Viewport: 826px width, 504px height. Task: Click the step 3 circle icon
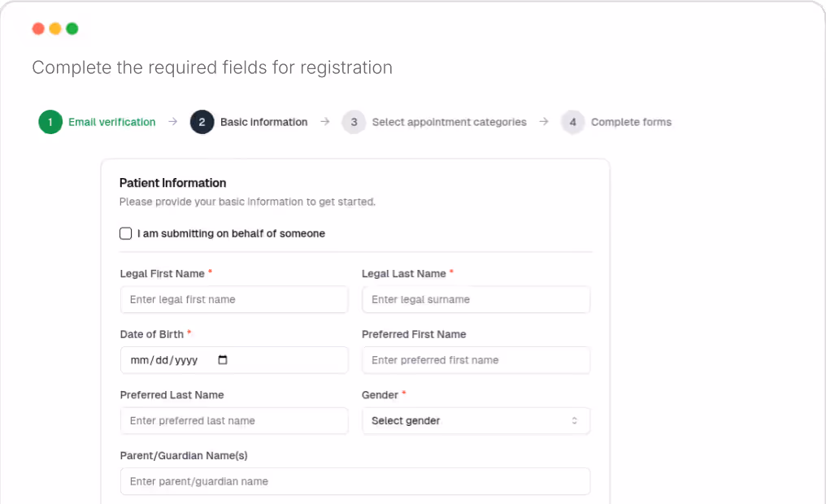(354, 121)
